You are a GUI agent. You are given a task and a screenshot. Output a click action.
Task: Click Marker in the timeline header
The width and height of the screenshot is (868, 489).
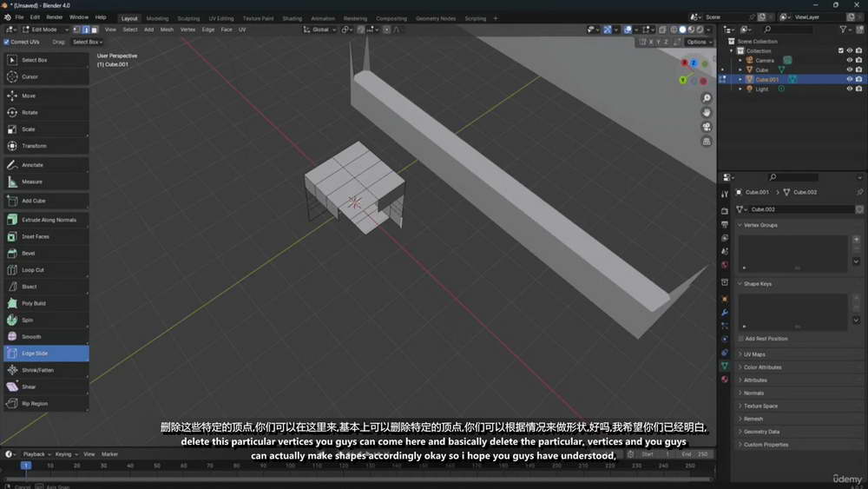(x=109, y=454)
